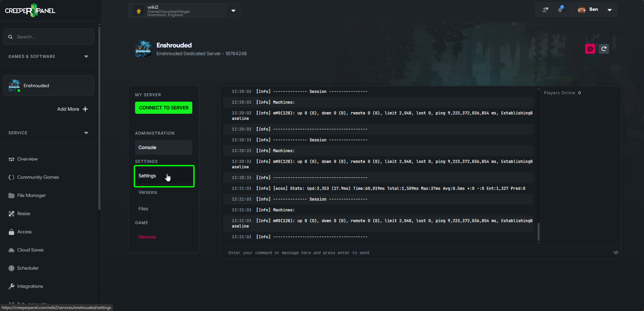Screen dimensions: 644x311
Task: Click the wiki2 server avatar icon
Action: 139,11
